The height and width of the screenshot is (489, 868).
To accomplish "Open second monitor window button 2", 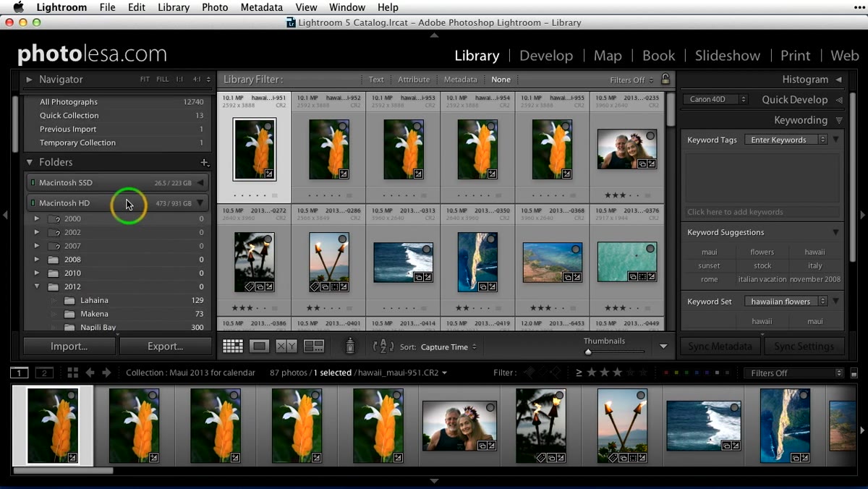I will [45, 373].
